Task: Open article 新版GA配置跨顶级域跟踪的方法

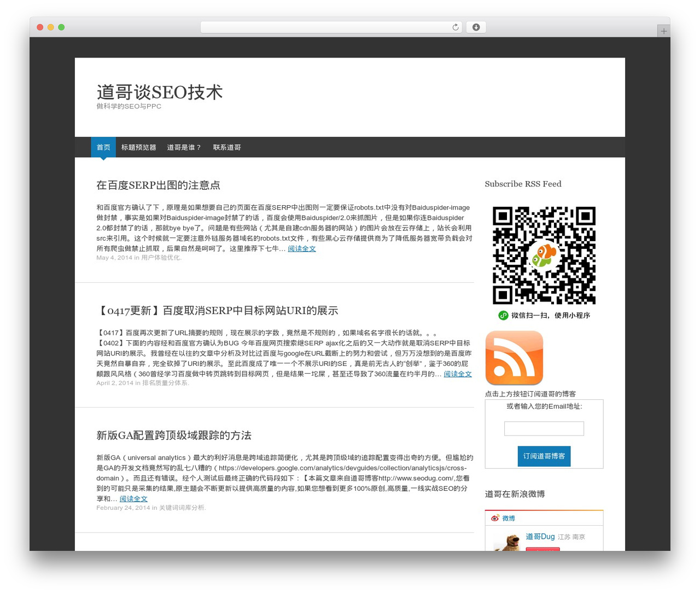Action: click(174, 435)
